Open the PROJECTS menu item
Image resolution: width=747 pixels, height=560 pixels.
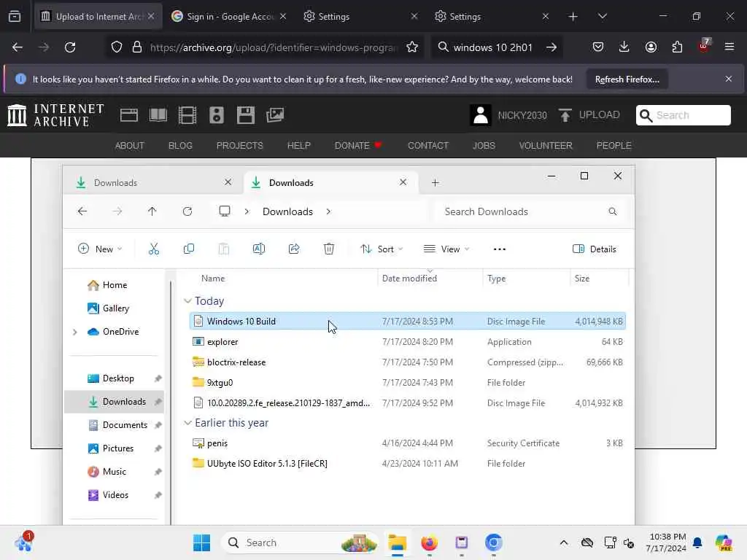239,146
